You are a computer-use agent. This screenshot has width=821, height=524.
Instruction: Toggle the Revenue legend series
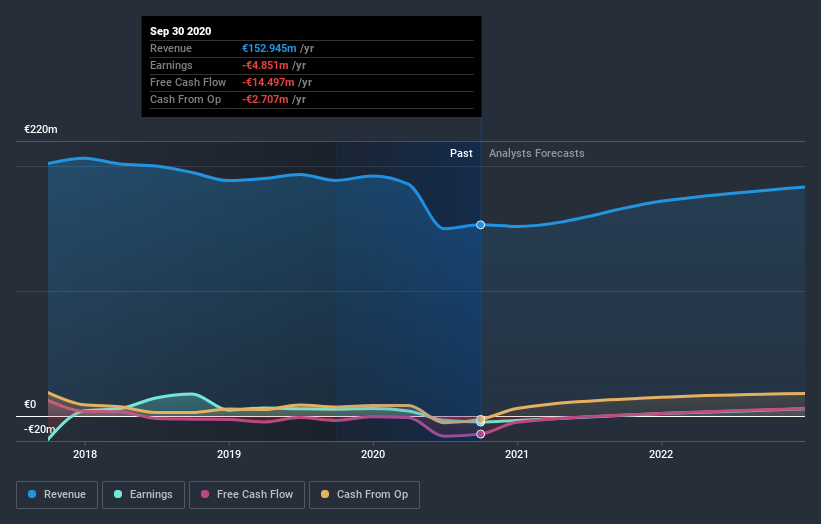tap(57, 495)
